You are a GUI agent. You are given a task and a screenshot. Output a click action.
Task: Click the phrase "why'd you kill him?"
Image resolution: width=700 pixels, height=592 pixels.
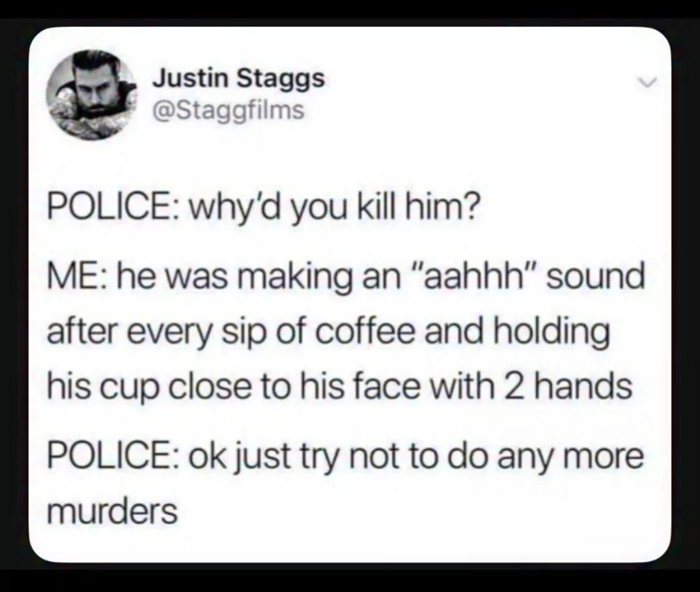coord(334,209)
